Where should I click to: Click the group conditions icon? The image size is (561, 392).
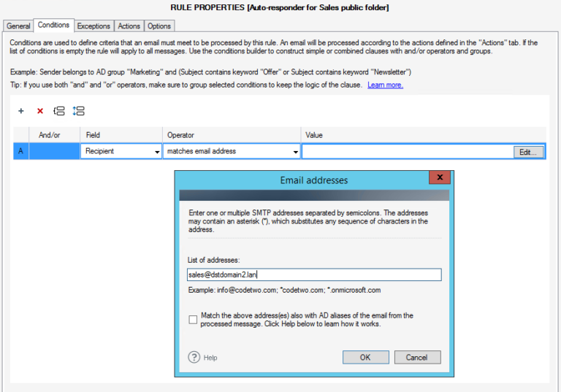click(x=59, y=111)
